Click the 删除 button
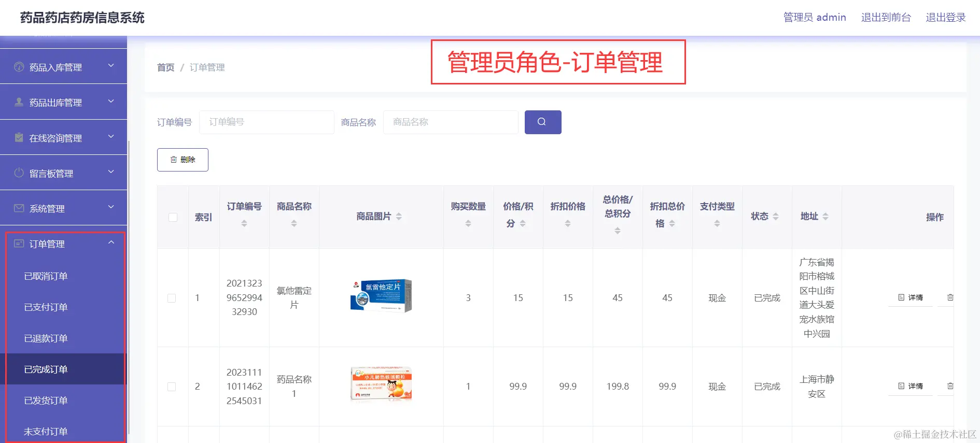 [x=183, y=160]
